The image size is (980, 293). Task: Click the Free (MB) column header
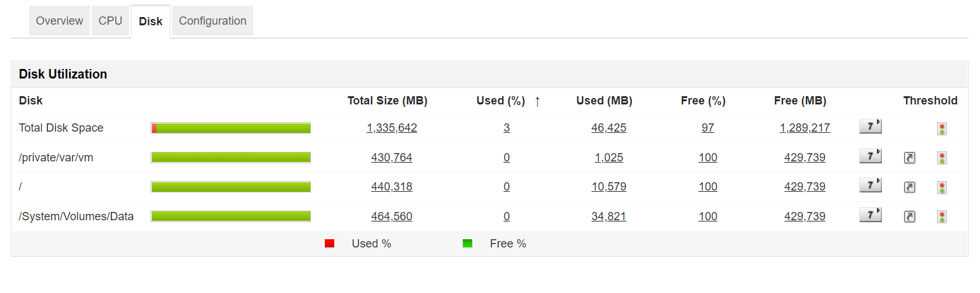[x=800, y=101]
